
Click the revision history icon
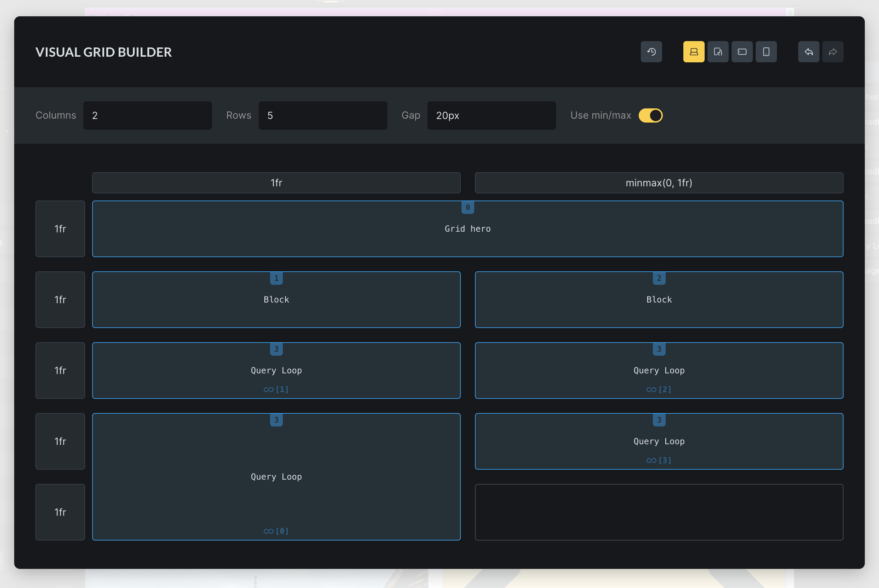point(651,52)
